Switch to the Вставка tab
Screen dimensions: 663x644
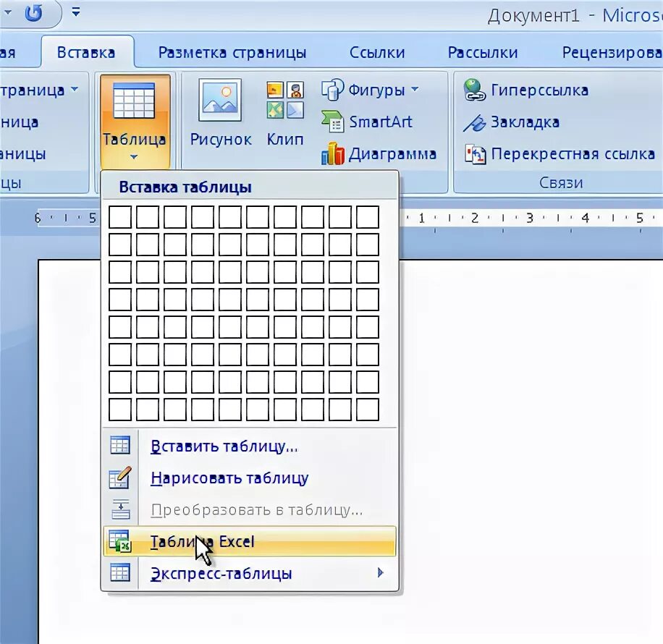click(x=86, y=52)
